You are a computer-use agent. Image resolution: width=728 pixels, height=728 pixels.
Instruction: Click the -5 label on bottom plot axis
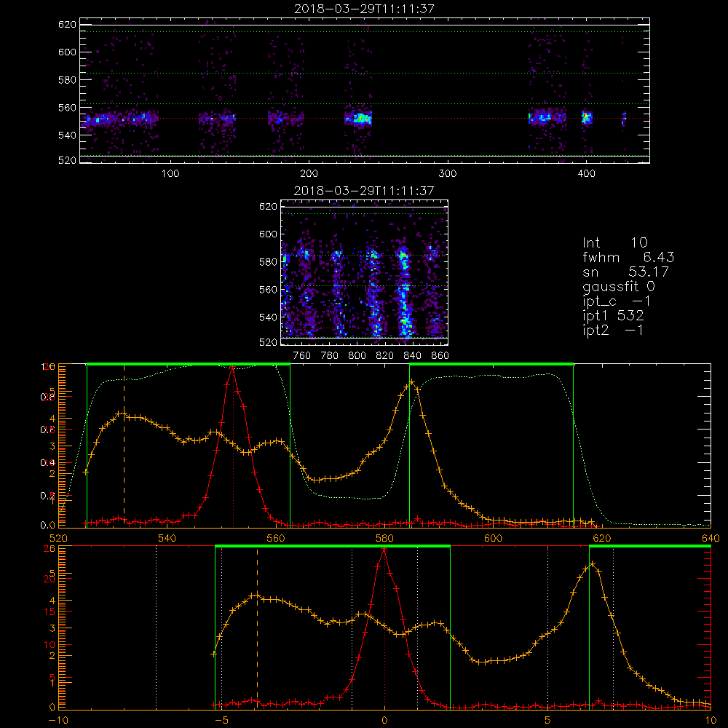(221, 720)
